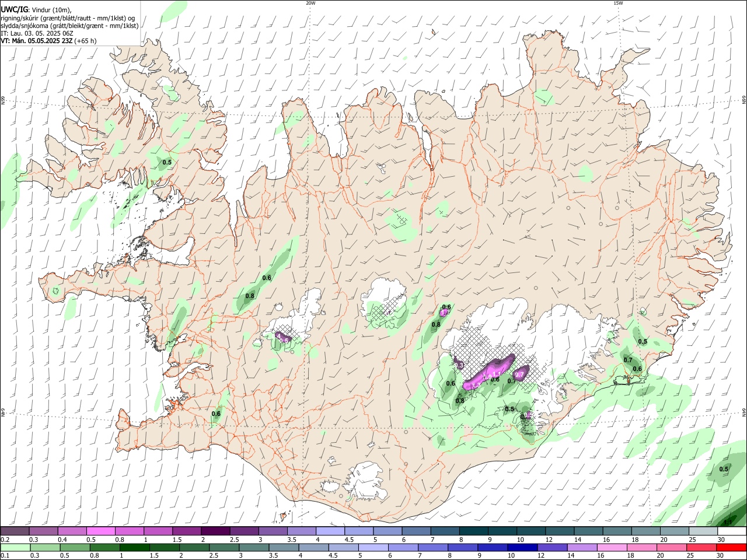Screen dimensions: 747x560
Task: Pick the rain scale swatch between 3 and 3.5
Action: [254, 548]
